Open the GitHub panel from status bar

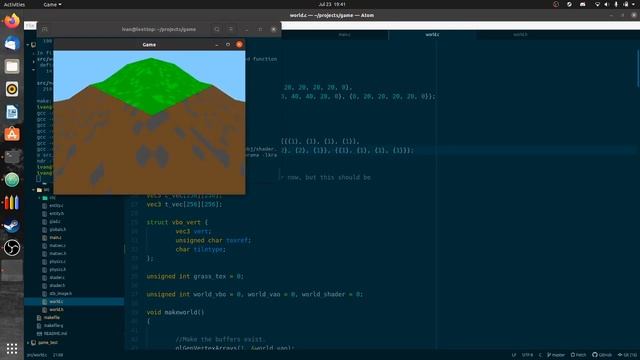tap(602, 355)
